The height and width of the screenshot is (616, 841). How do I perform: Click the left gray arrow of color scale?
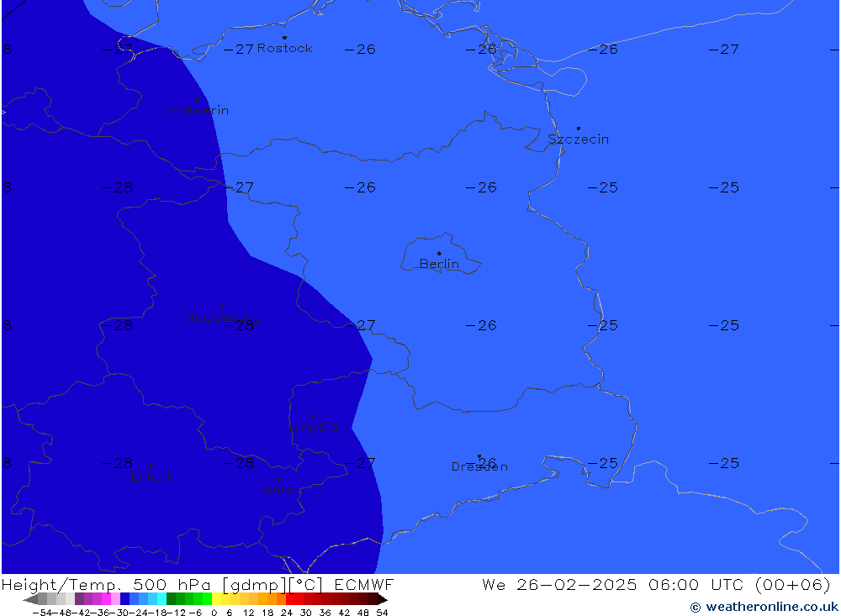30,599
